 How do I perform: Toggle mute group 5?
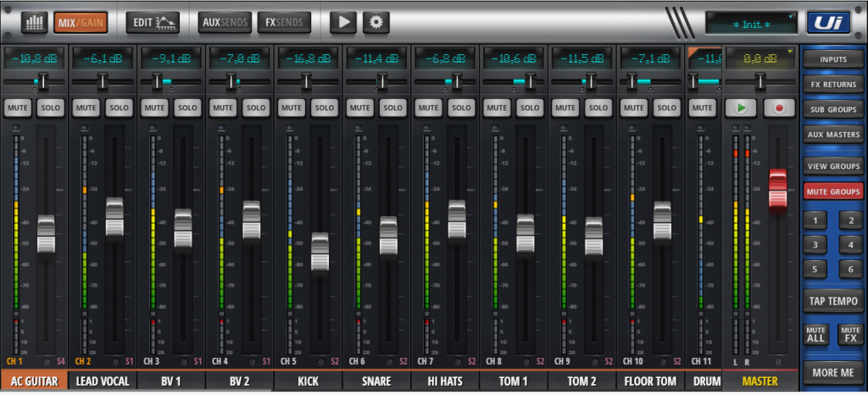click(x=815, y=270)
